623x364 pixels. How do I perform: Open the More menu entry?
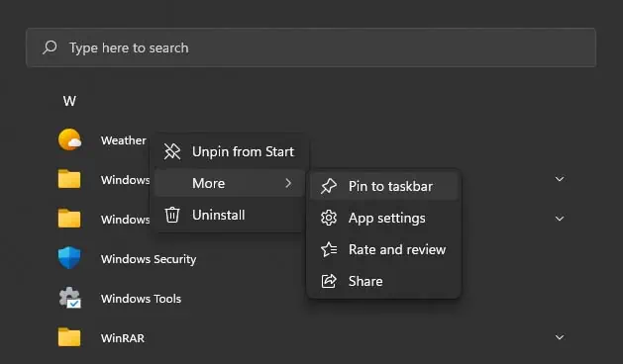[229, 183]
